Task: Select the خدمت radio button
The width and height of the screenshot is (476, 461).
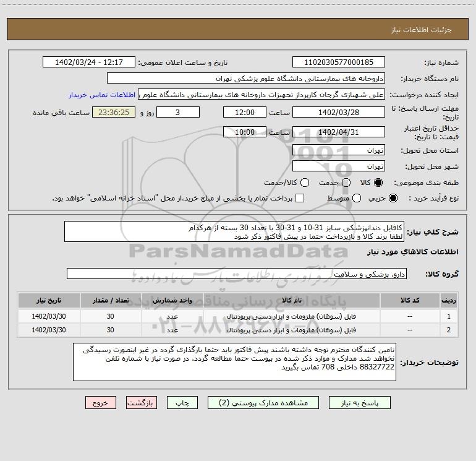Action: (x=346, y=183)
